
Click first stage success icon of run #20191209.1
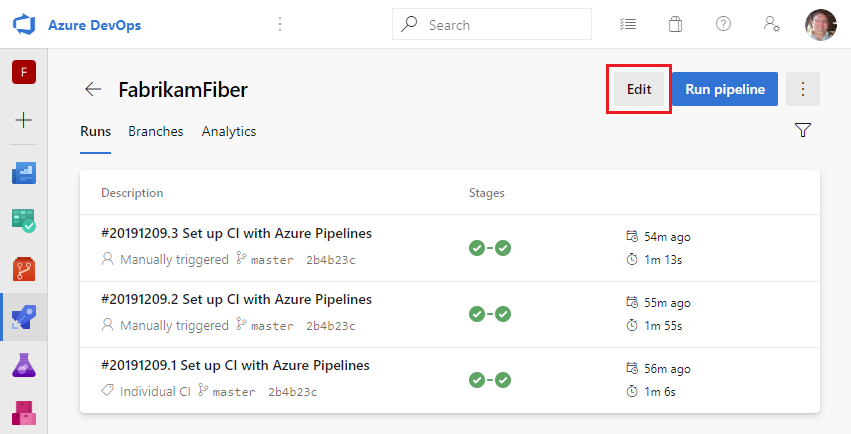click(477, 380)
